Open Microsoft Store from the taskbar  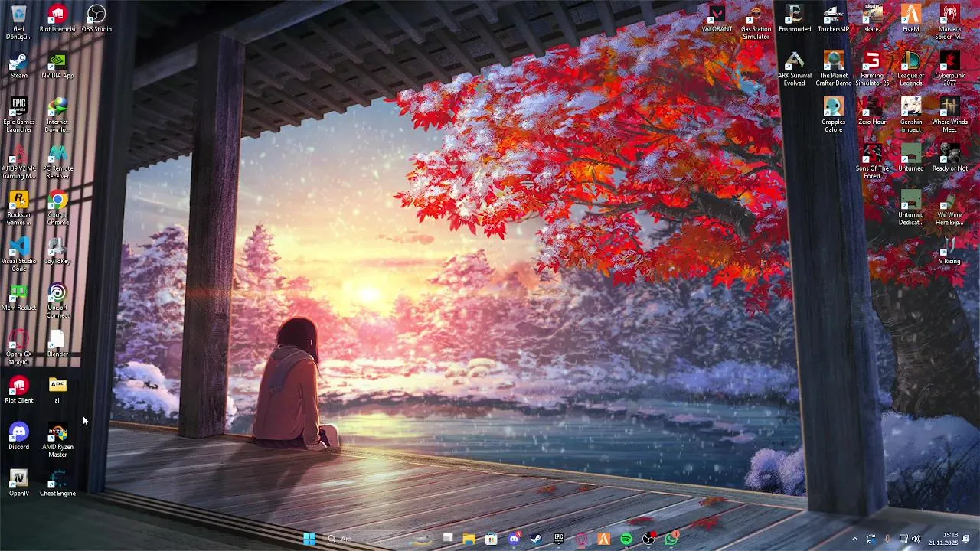pyautogui.click(x=492, y=539)
